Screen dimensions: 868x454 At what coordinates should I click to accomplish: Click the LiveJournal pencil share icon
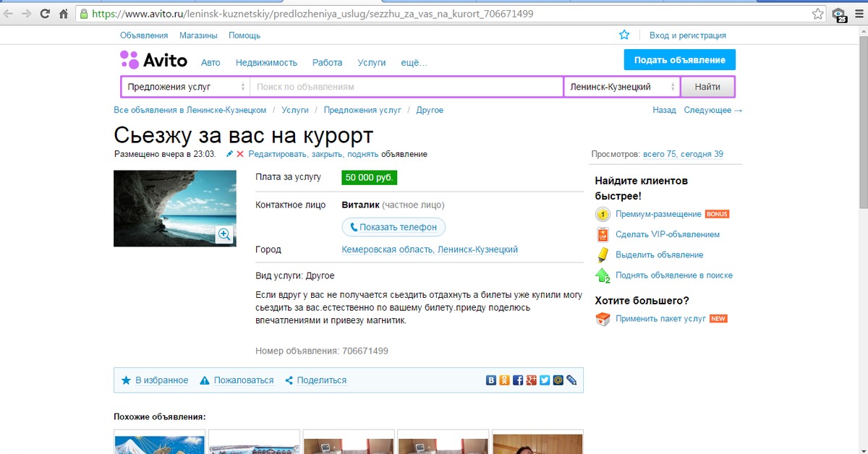point(571,380)
